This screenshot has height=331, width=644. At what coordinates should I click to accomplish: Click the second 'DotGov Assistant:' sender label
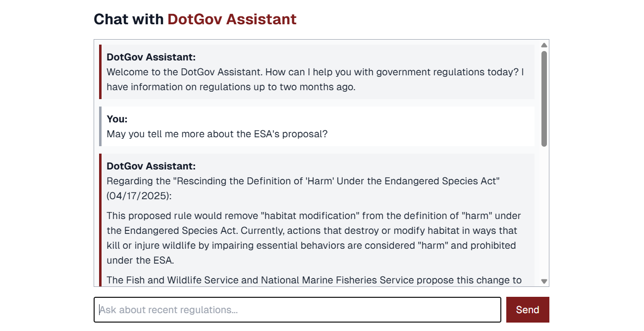tap(151, 166)
